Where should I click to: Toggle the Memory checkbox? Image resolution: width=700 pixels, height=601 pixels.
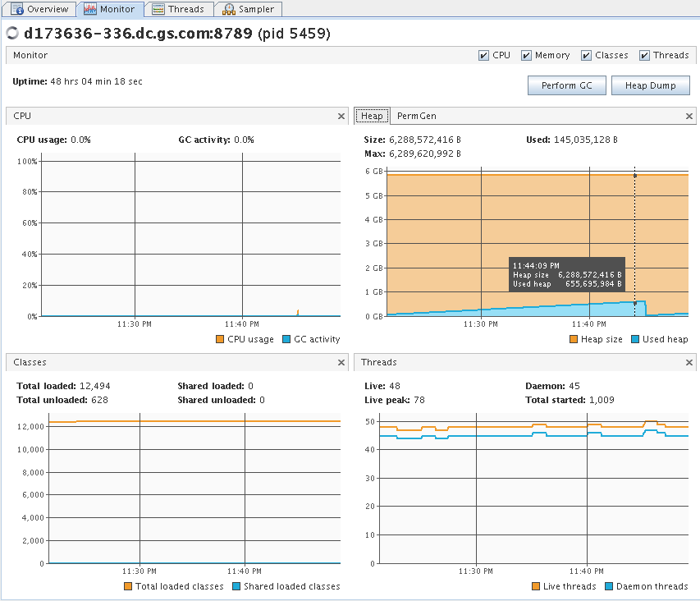526,56
